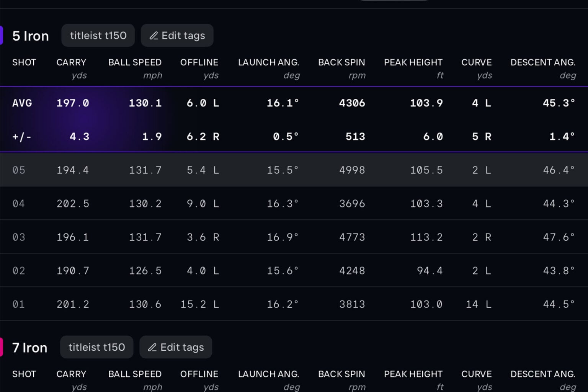This screenshot has width=588, height=392.
Task: Sort 5 Iron table by CARRY column
Action: [x=71, y=62]
